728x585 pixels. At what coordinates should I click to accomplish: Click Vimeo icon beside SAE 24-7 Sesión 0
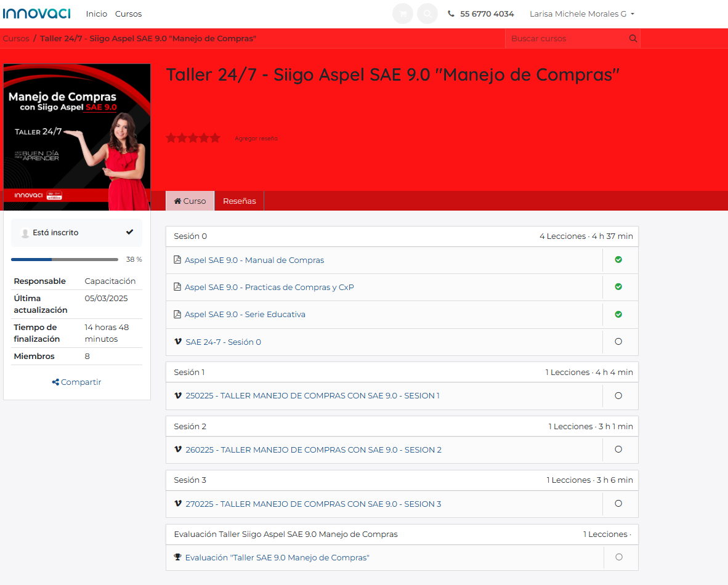(178, 342)
